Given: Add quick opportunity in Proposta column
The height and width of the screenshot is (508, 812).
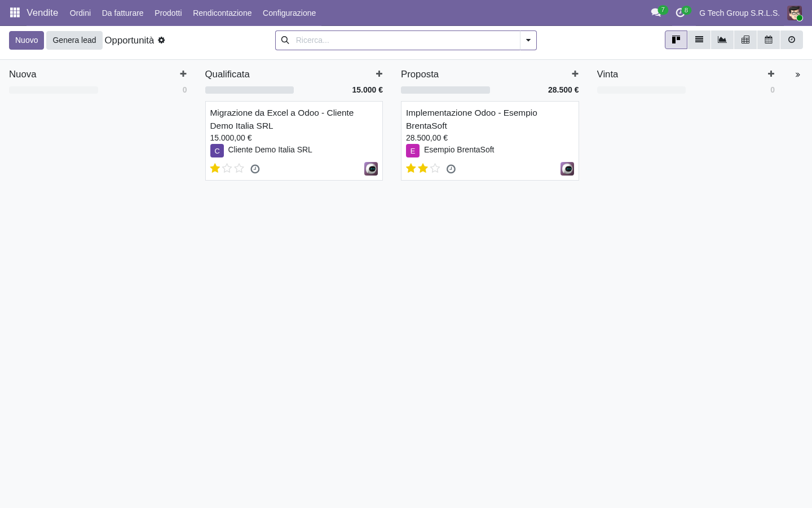Looking at the screenshot, I should coord(575,74).
